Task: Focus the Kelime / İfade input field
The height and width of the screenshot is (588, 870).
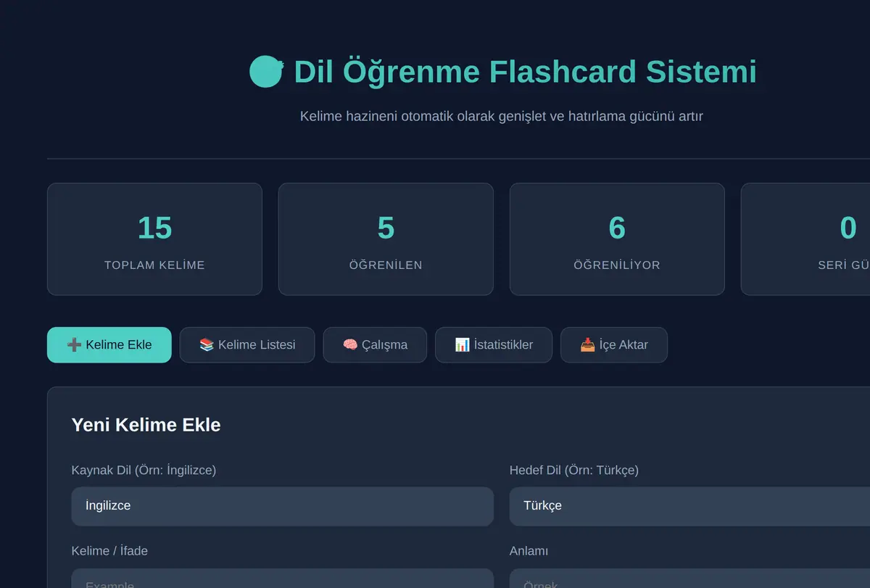Action: click(x=283, y=579)
